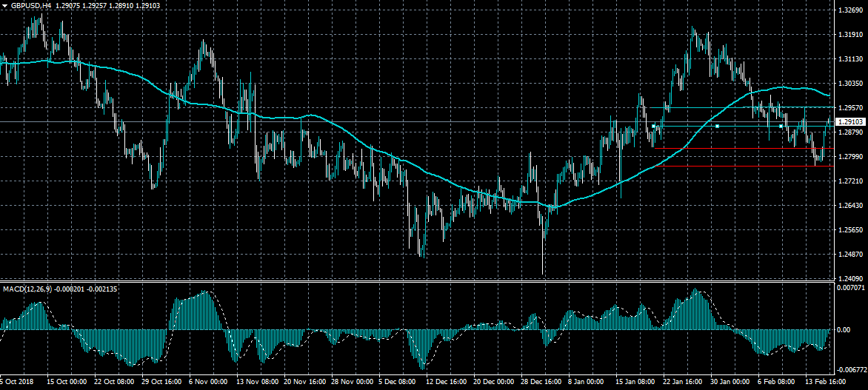This screenshot has height=390, width=868.
Task: Click the 0.007071 maximum on the MACD scale
Action: click(849, 286)
